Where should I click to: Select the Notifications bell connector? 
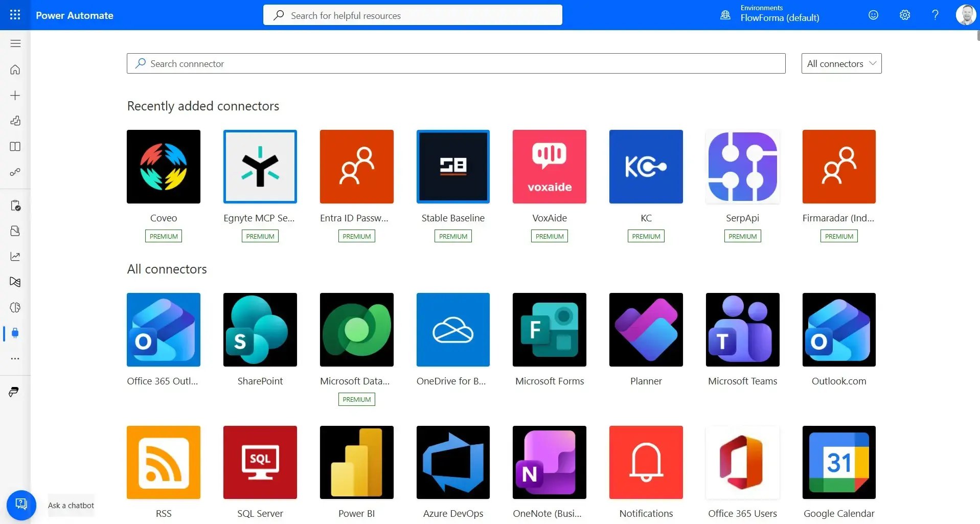[x=646, y=463]
